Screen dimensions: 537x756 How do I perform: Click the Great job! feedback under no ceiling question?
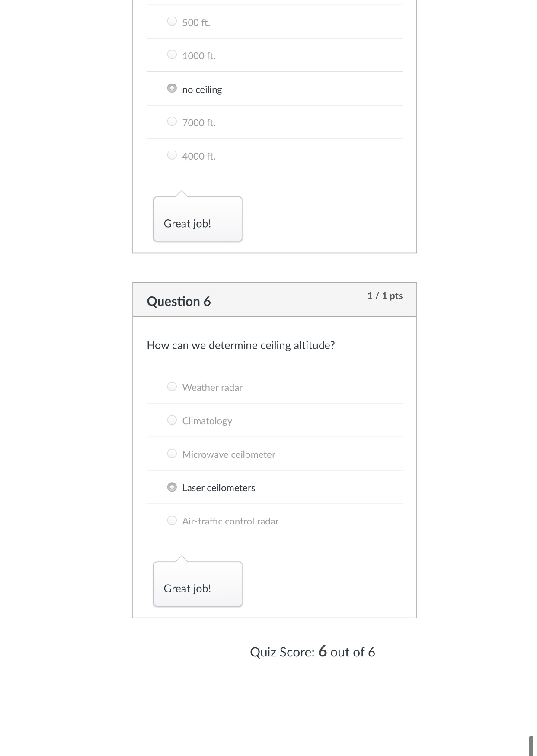point(187,224)
